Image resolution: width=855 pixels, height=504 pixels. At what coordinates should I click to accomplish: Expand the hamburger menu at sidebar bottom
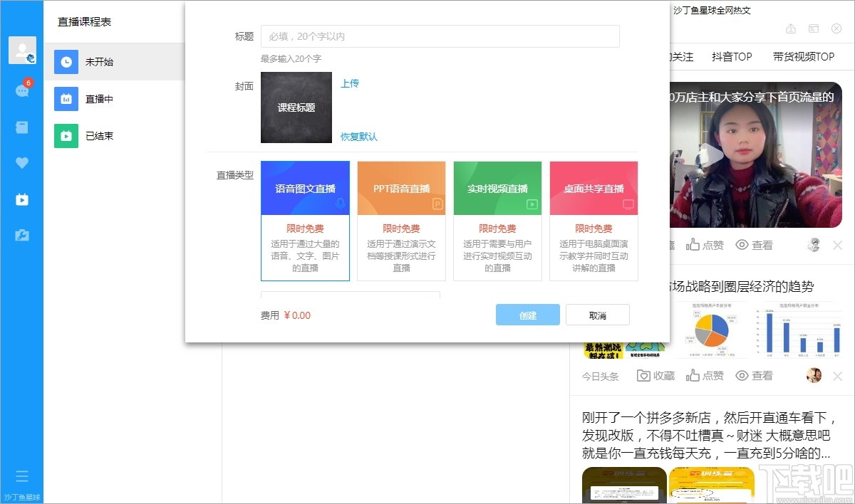pyautogui.click(x=22, y=476)
